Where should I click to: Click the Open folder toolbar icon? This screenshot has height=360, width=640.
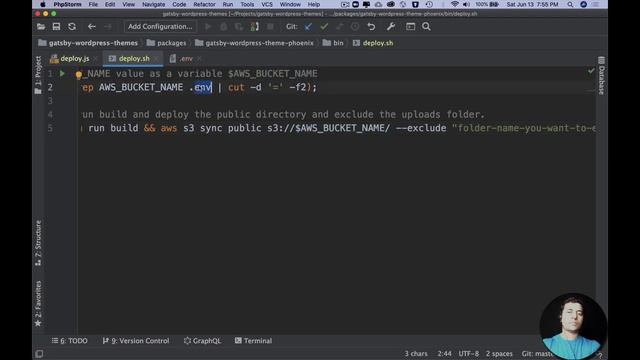41,27
